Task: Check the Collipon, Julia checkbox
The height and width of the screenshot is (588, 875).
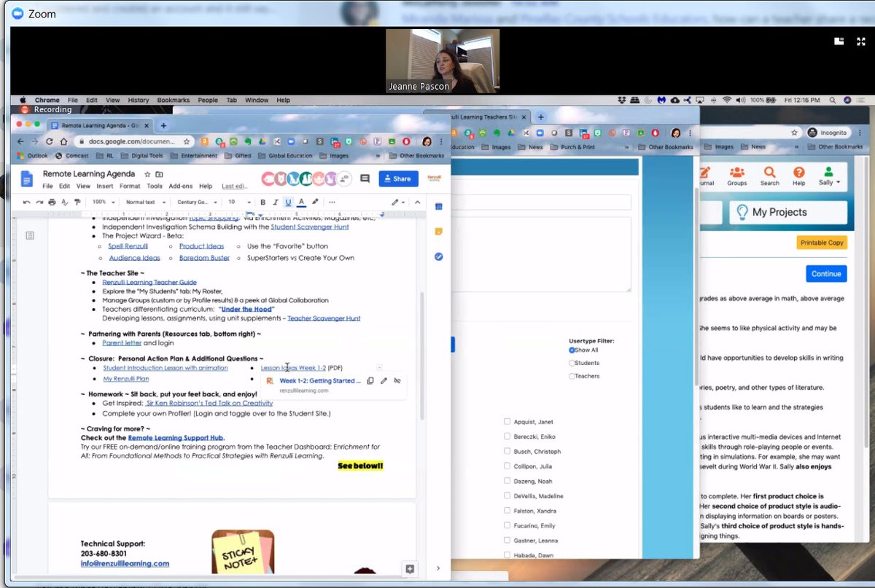Action: click(507, 466)
